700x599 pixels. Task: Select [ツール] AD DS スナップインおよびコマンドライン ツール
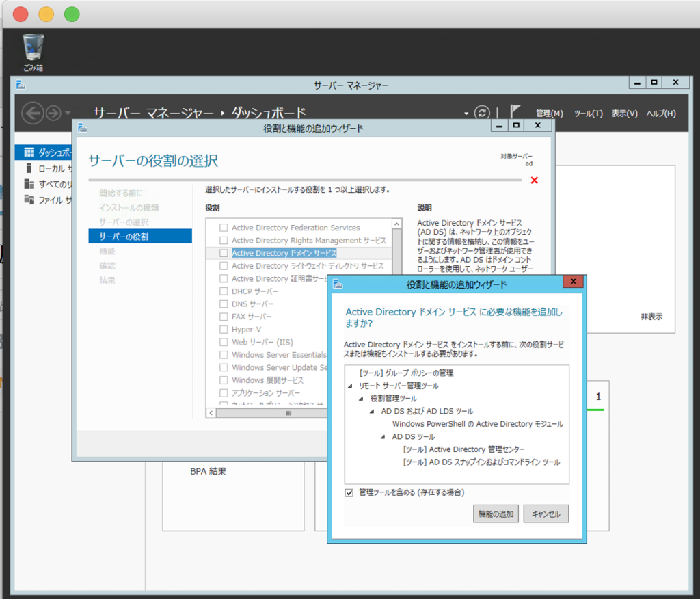481,462
